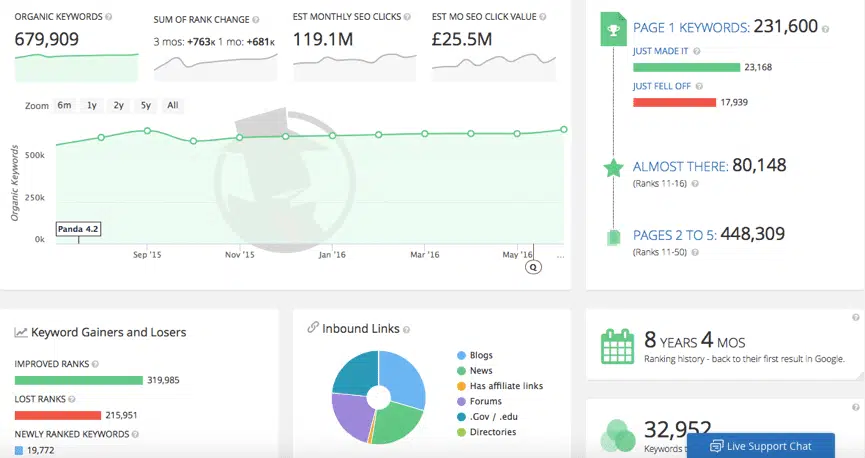Viewport: 865px width, 458px height.
Task: Click the trophy icon beside Page 1 Keywords
Action: [x=613, y=30]
